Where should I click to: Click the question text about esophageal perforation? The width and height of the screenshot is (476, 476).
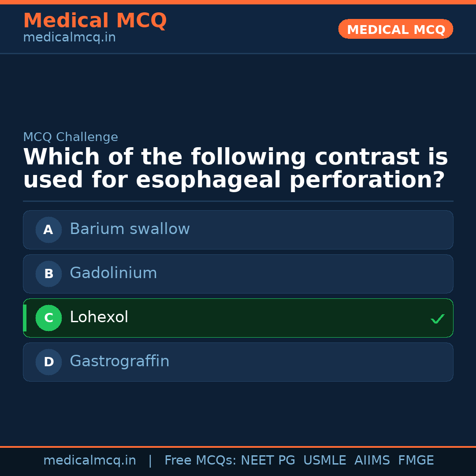(x=235, y=167)
